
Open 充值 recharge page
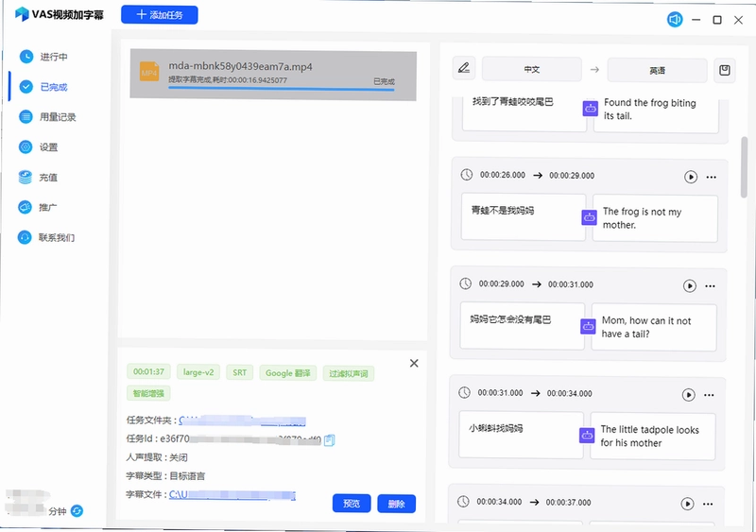tap(39, 177)
